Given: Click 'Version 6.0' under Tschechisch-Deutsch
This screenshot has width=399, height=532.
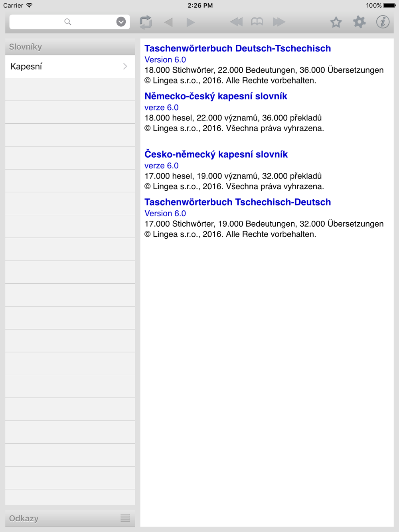Looking at the screenshot, I should 165,214.
